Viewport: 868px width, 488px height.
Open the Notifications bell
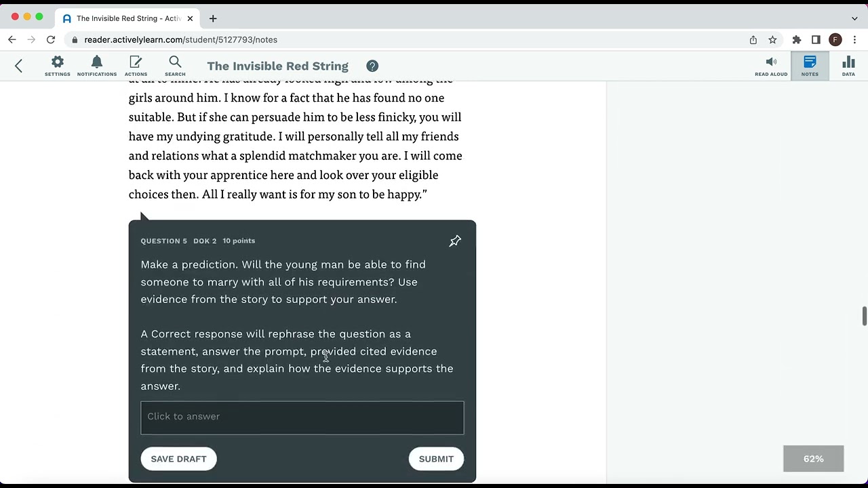97,66
